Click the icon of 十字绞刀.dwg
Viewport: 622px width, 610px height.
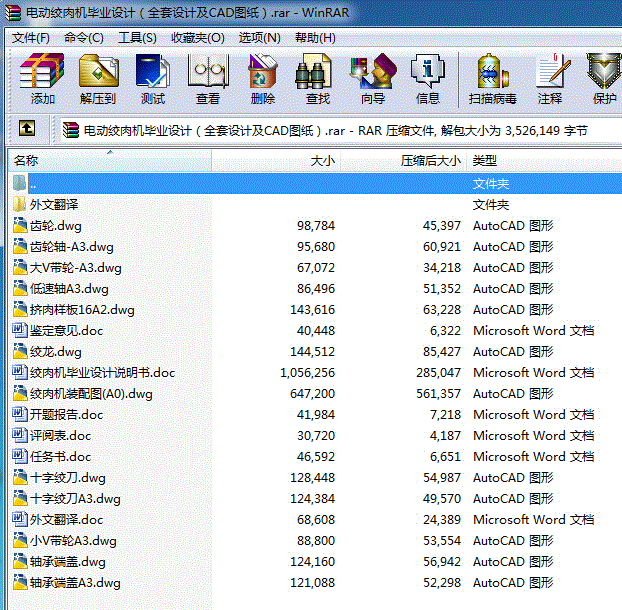[x=20, y=477]
